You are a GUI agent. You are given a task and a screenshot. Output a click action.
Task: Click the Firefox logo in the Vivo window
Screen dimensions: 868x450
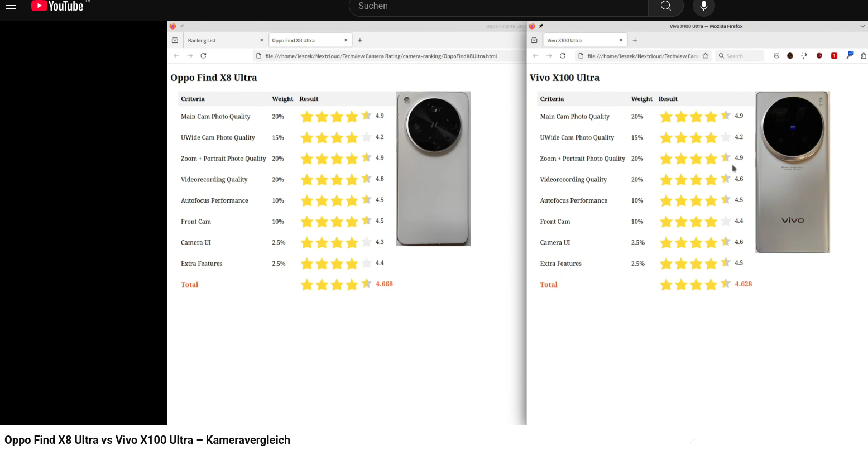pos(532,26)
